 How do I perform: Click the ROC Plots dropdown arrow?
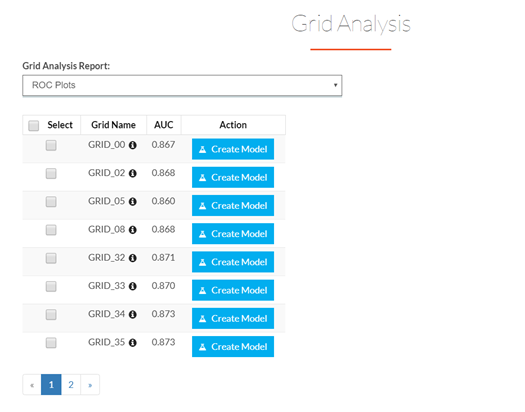335,85
